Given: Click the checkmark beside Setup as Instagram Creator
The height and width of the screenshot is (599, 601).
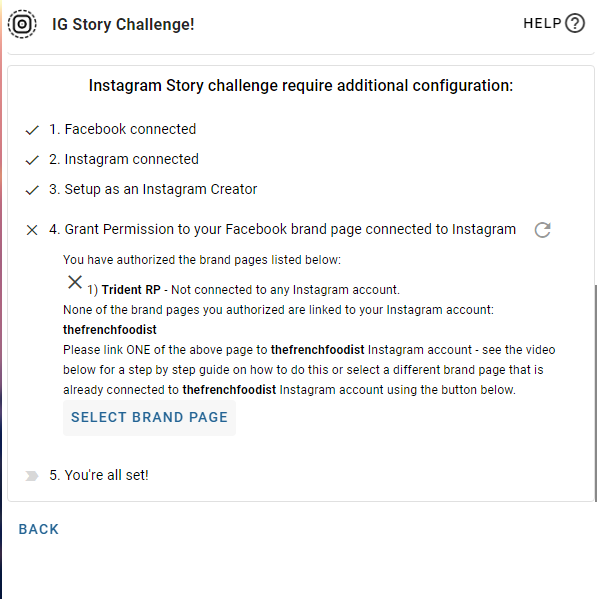Looking at the screenshot, I should 32,190.
